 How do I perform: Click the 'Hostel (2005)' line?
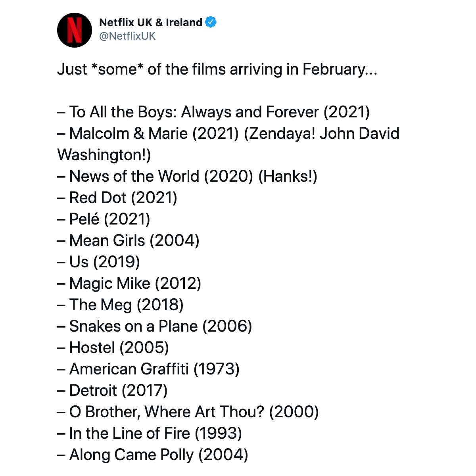pyautogui.click(x=113, y=348)
